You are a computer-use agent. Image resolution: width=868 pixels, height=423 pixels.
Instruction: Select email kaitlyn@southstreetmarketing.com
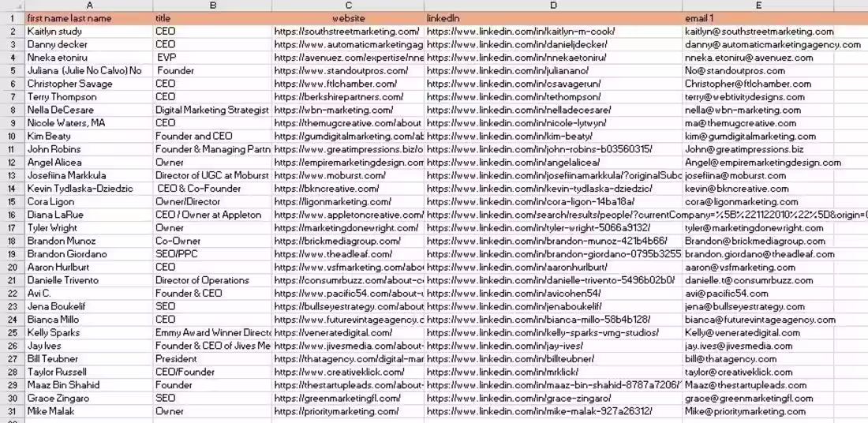tap(759, 32)
